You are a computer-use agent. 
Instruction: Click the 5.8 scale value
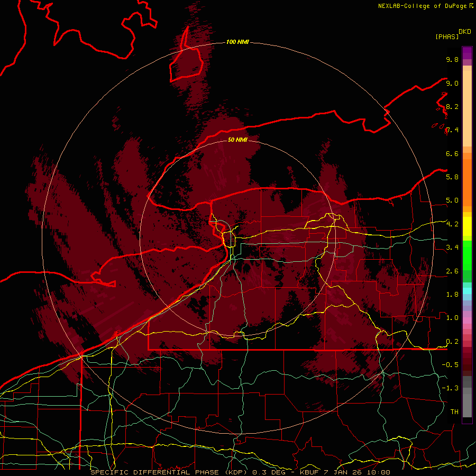[x=452, y=177]
